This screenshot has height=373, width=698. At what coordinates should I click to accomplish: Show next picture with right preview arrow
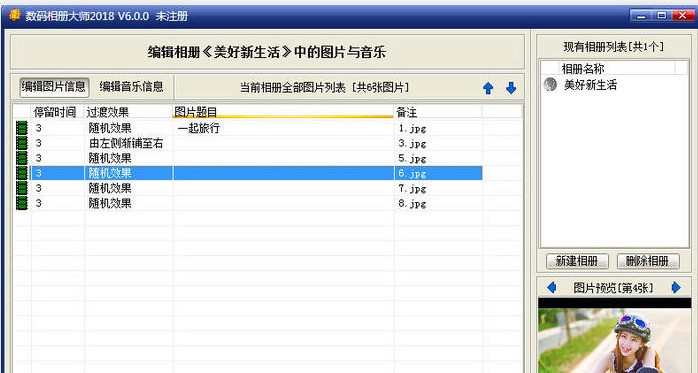[676, 288]
